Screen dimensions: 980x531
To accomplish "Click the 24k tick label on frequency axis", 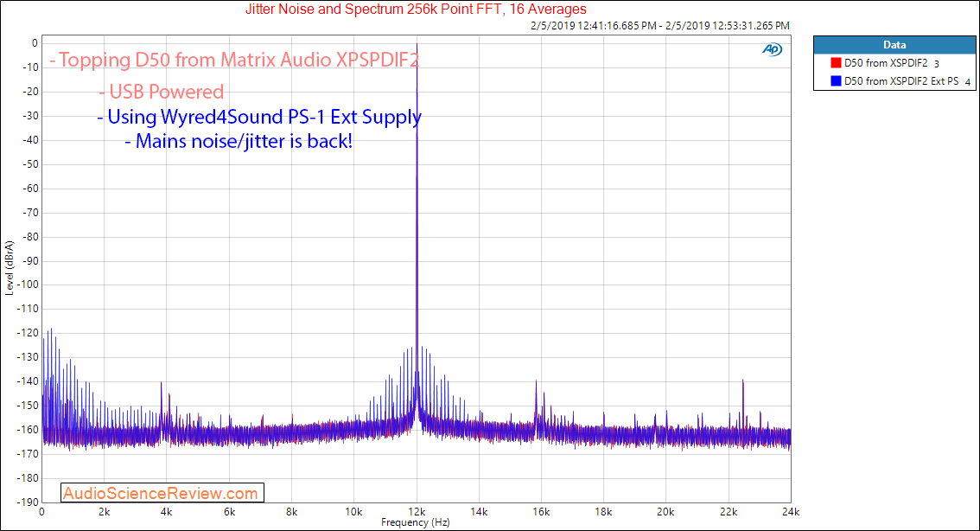I will pyautogui.click(x=791, y=512).
